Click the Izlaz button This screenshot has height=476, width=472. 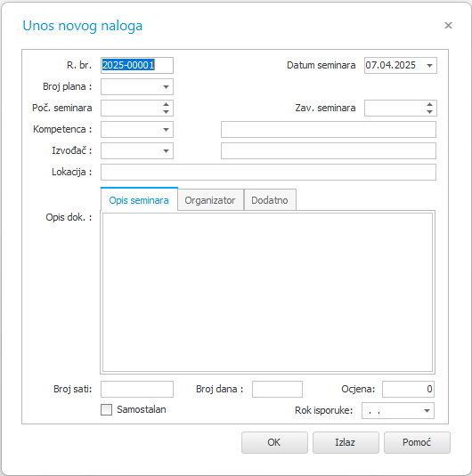click(346, 442)
